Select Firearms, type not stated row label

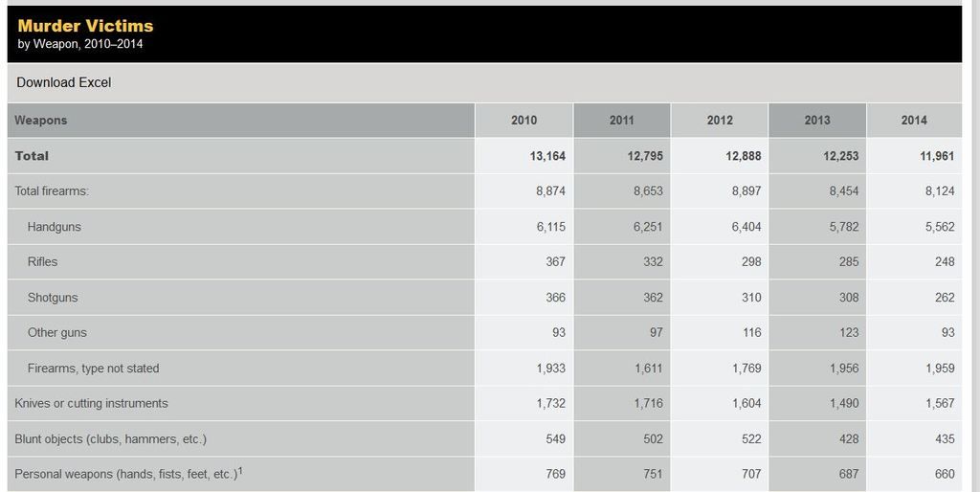[94, 369]
